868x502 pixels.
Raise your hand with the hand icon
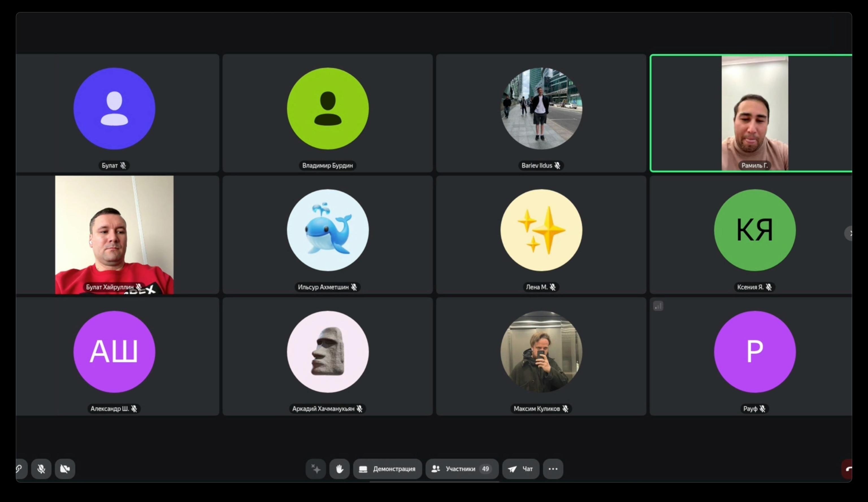pyautogui.click(x=339, y=469)
